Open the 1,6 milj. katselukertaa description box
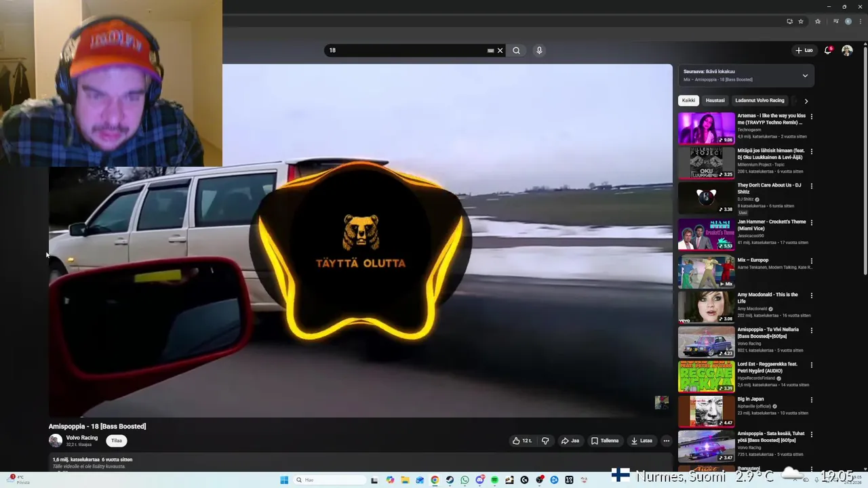Screen dimensions: 868x488 [359, 463]
